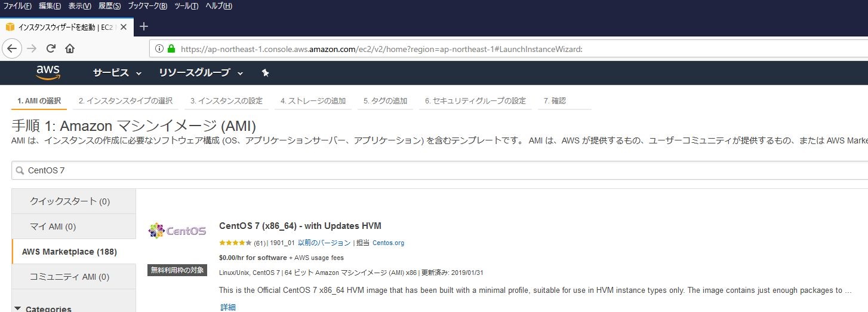
Task: Open the Centos.org vendor link
Action: pyautogui.click(x=388, y=243)
